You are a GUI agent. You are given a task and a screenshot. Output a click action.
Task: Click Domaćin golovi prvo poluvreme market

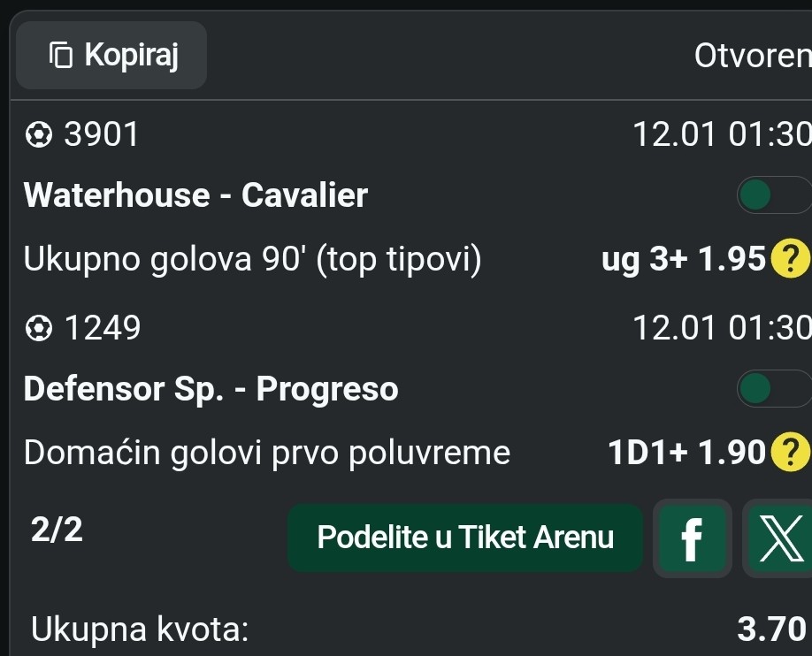coord(267,453)
